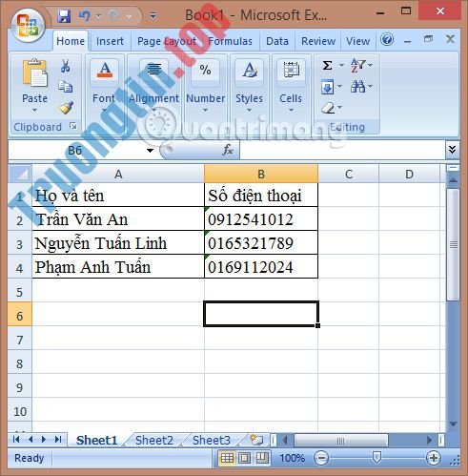Switch to Normal view icon
This screenshot has width=468, height=476.
(227, 458)
